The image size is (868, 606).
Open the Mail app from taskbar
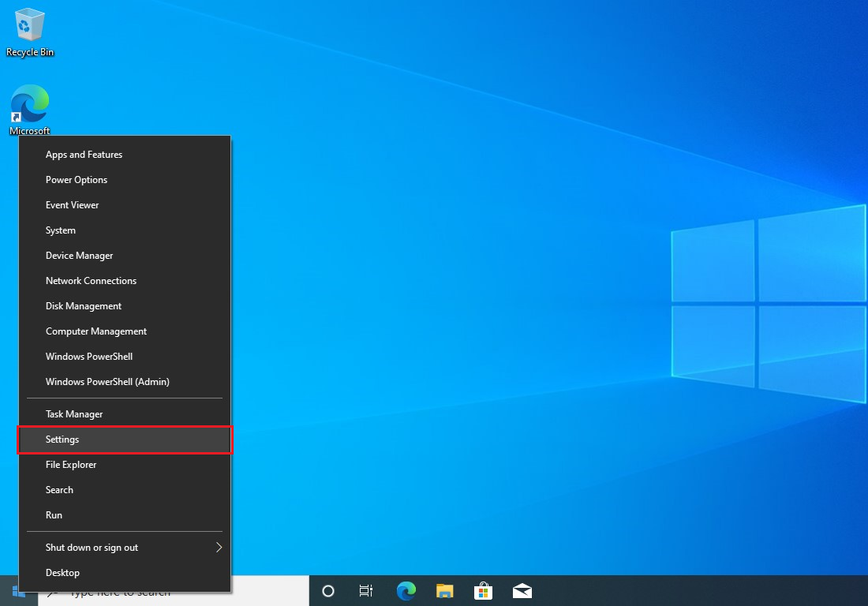[x=522, y=591]
